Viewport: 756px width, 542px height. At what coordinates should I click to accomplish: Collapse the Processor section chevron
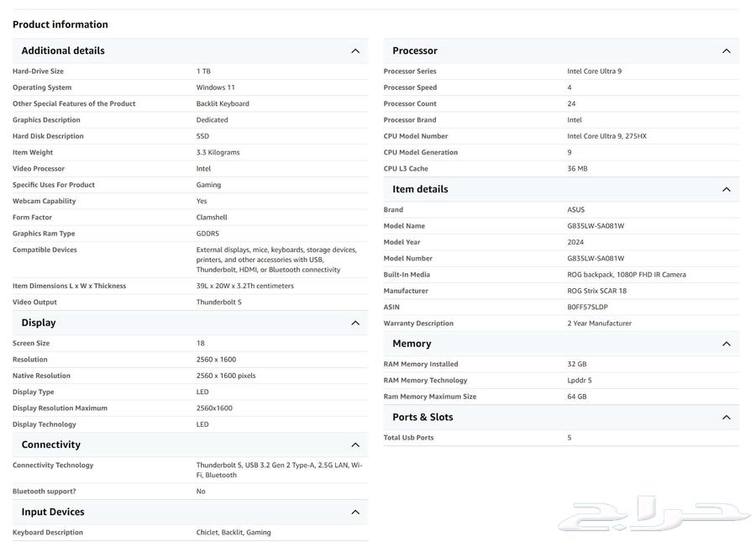(727, 51)
